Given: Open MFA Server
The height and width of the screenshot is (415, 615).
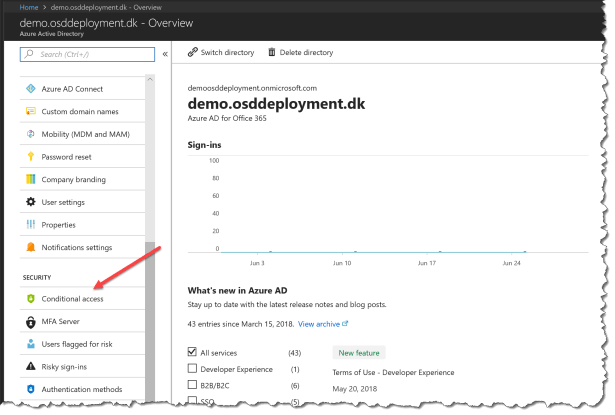Looking at the screenshot, I should pyautogui.click(x=82, y=321).
